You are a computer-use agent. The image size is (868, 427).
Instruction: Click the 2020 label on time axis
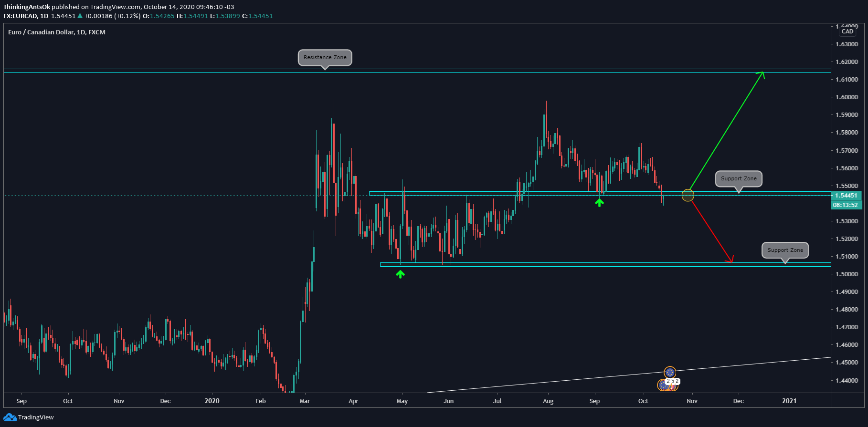212,401
